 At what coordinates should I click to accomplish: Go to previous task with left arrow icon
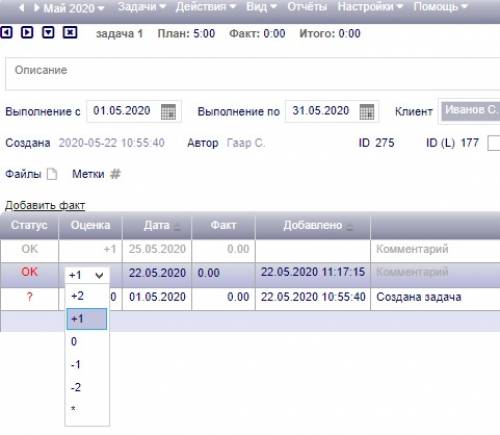[6, 33]
